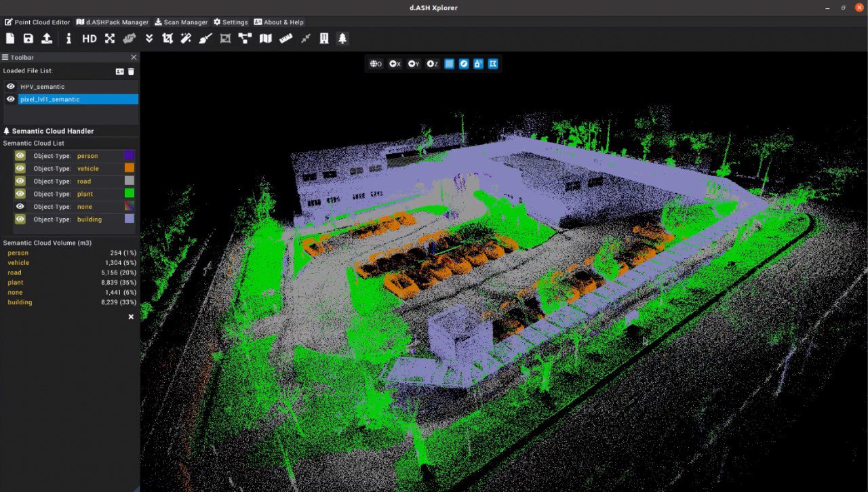Click the building volume value '8,239 (33%)'
Viewport: 868px width, 492px height.
coord(119,302)
